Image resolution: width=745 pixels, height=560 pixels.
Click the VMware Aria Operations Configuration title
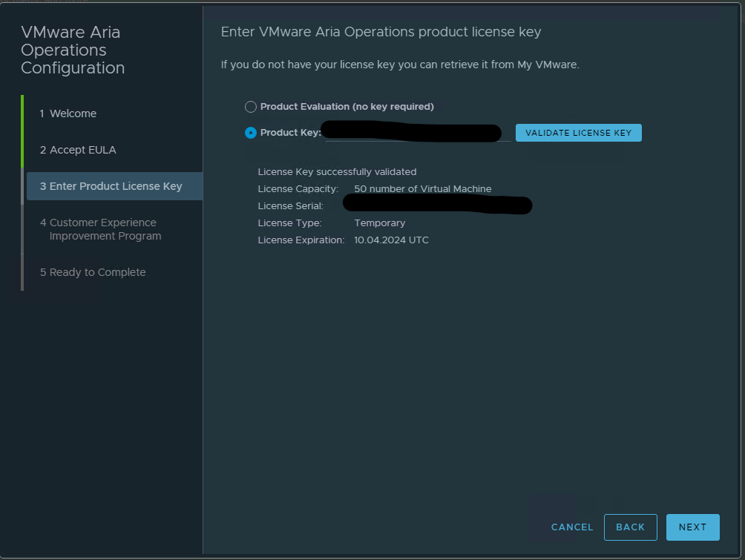point(73,50)
